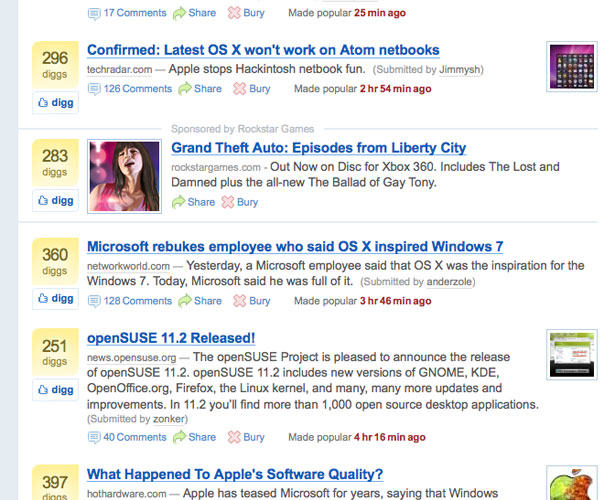Viewport: 615px width, 500px height.
Task: Open What Happened To Apple's Software Quality? headline
Action: coord(235,475)
